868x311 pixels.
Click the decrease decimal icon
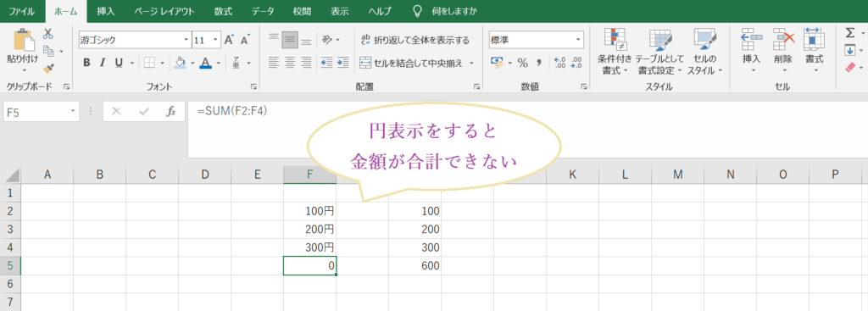pos(576,63)
